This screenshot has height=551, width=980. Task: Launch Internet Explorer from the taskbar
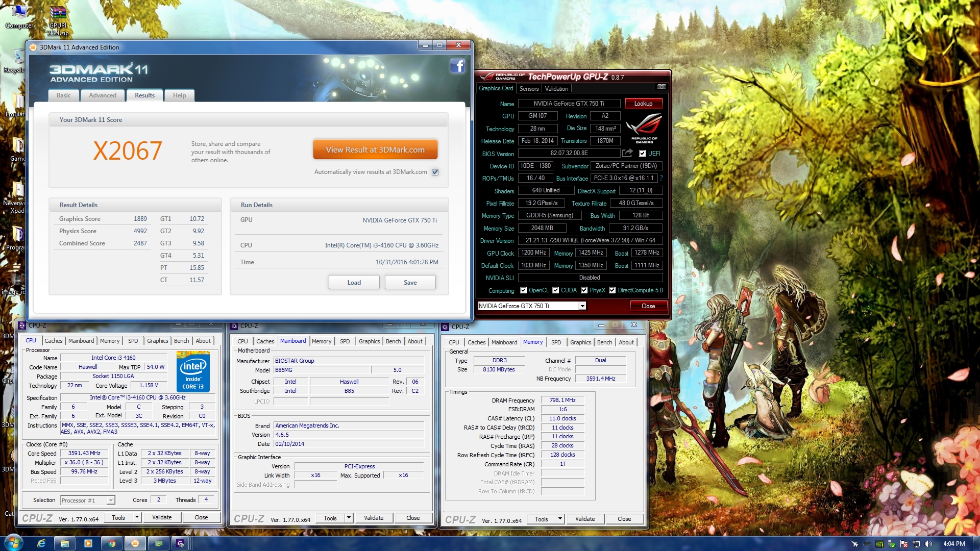41,543
